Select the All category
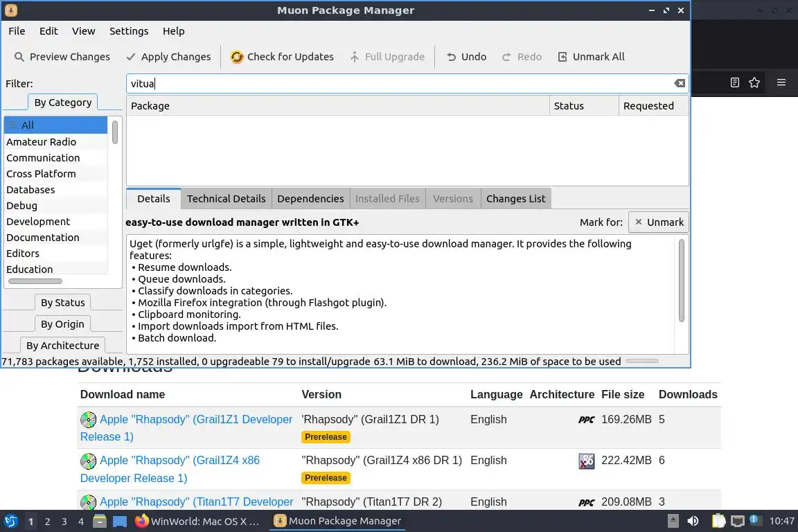 (x=56, y=125)
